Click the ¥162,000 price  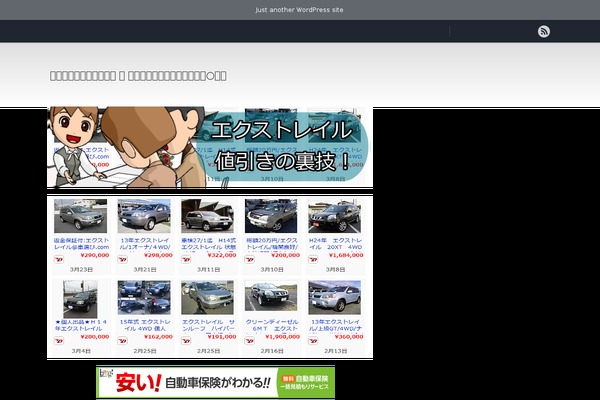tap(158, 336)
